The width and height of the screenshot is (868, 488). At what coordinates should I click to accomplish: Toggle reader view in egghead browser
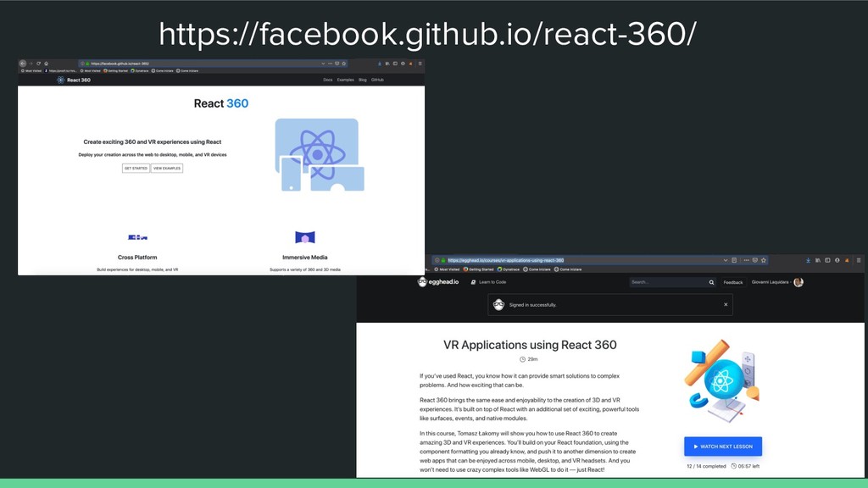[x=734, y=260]
